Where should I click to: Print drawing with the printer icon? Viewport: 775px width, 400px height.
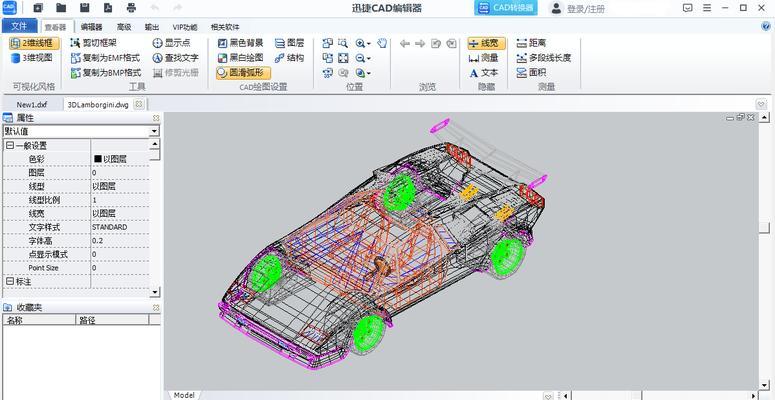coord(131,8)
